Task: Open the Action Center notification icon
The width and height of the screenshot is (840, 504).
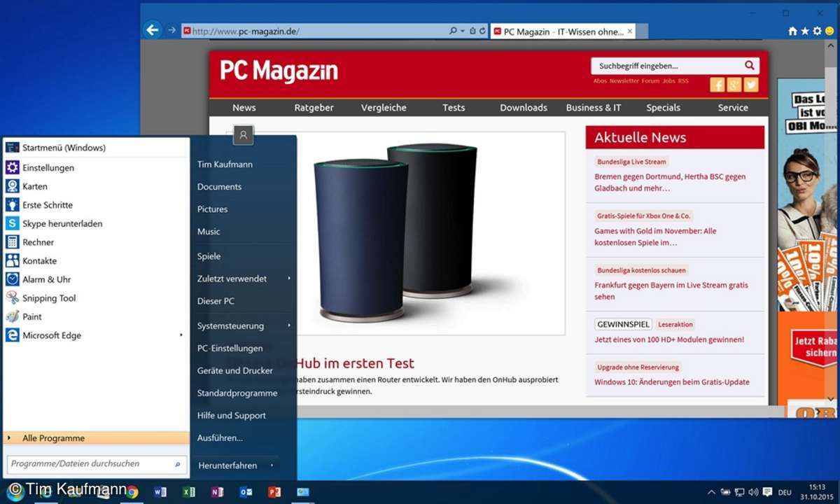Action: point(768,492)
